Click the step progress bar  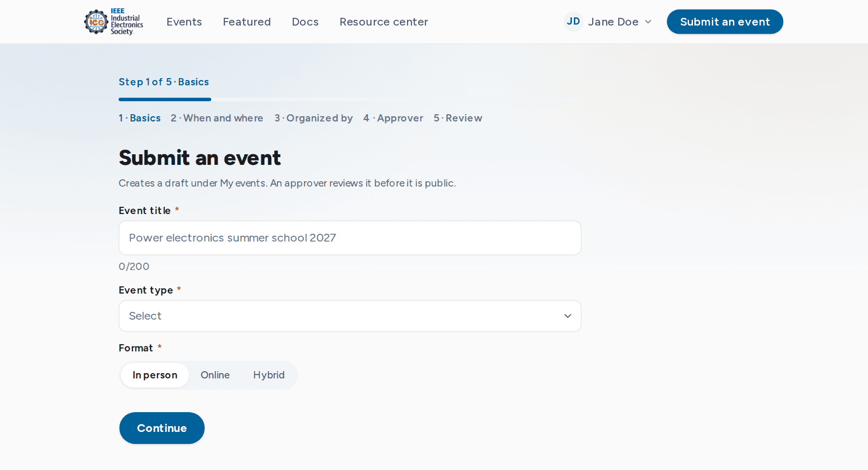(x=350, y=99)
